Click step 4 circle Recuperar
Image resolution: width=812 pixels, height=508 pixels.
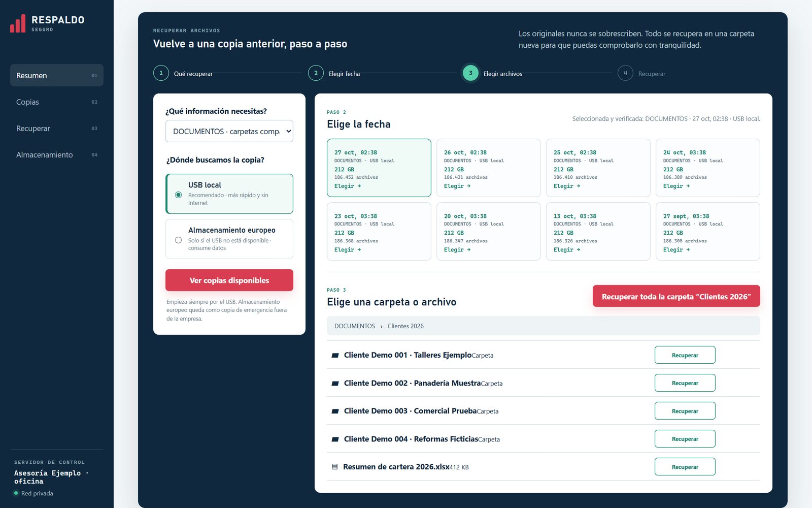pos(625,73)
